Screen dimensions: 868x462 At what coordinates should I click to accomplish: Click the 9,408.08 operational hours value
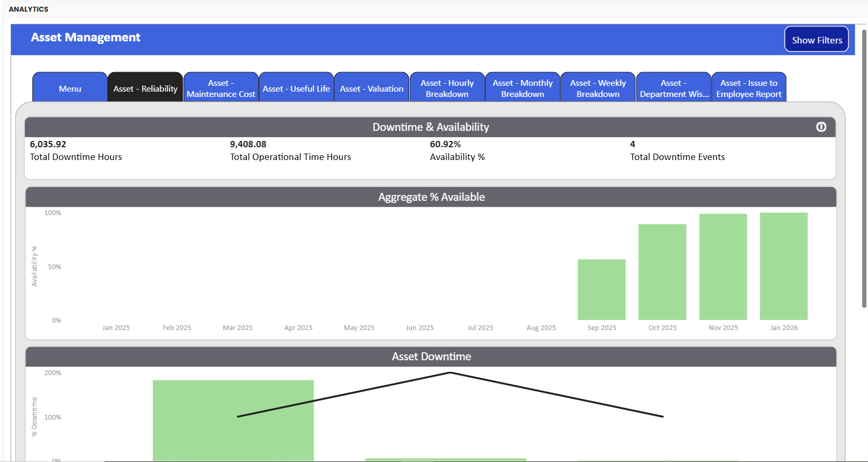coord(248,144)
